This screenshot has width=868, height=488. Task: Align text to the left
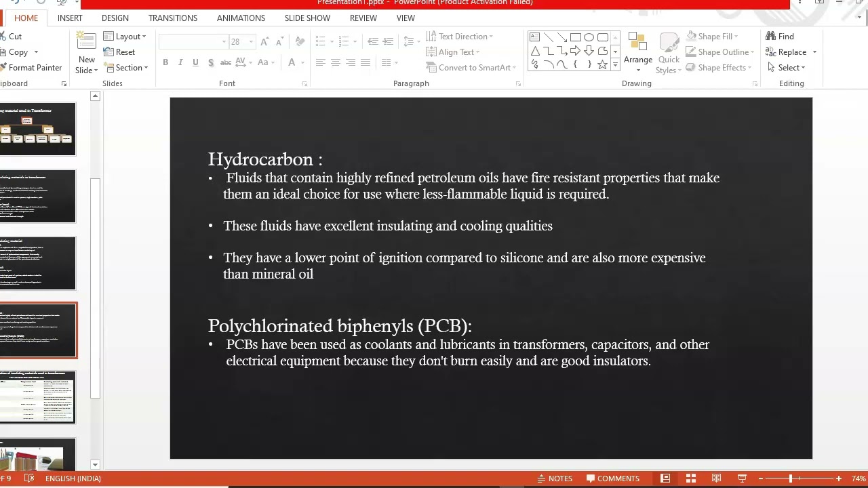click(320, 62)
